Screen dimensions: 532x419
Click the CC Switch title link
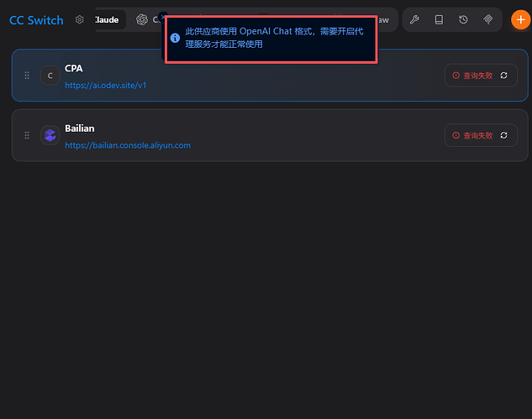[36, 20]
